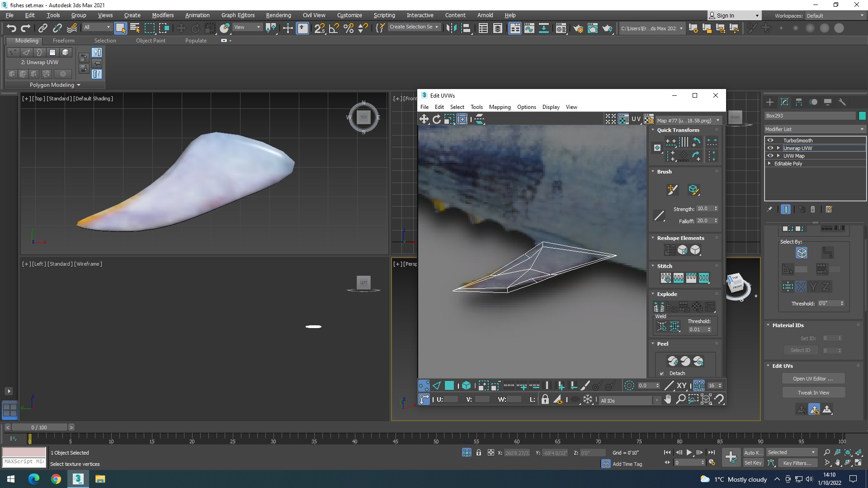This screenshot has width=868, height=488.
Task: Click the Redo arrow in main toolbar
Action: tap(26, 28)
